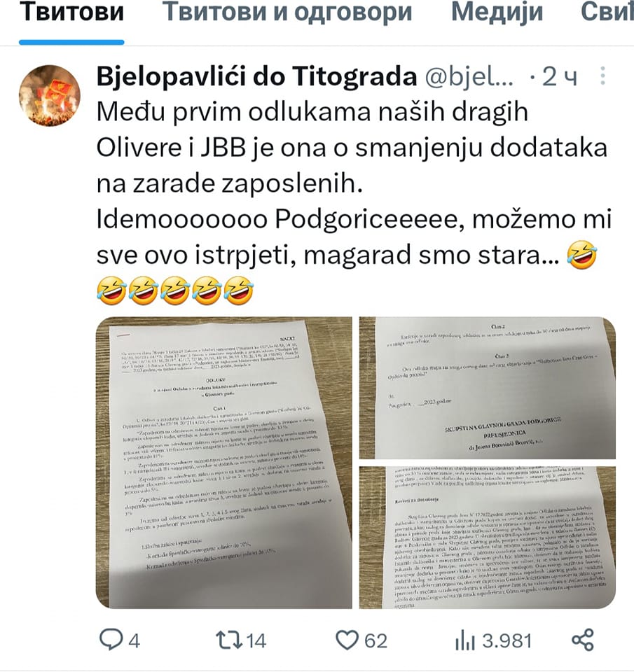Open Bjelopavlići do Titograda display name link
The width and height of the screenshot is (634, 672).
coord(256,77)
